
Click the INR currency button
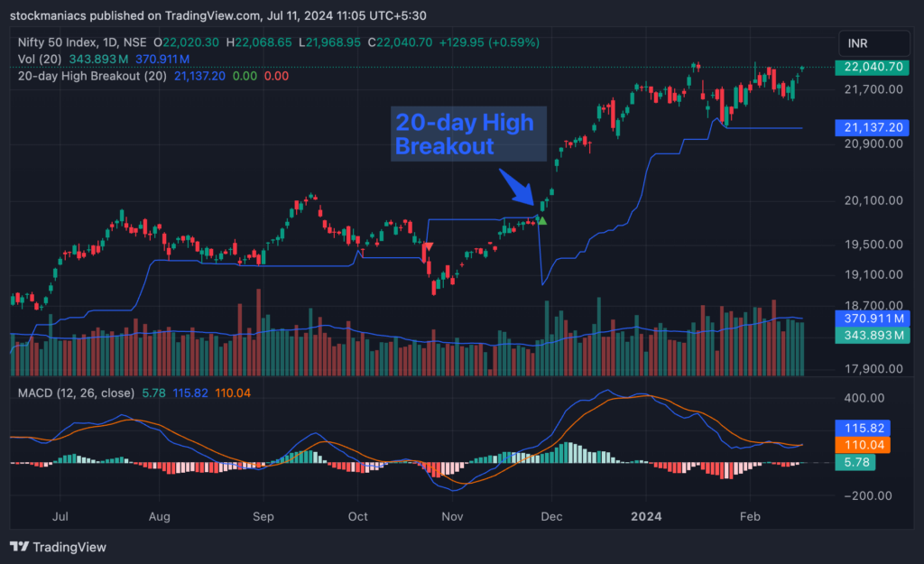point(873,43)
